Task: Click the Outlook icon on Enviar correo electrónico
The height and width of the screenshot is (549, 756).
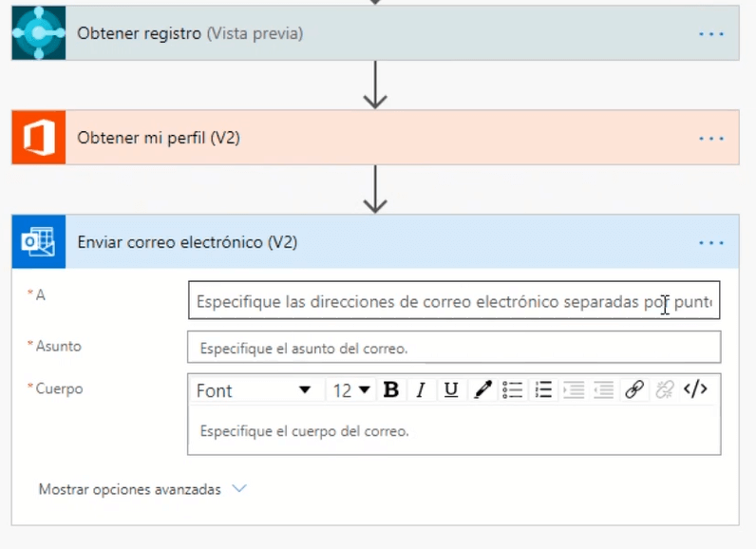Action: [39, 242]
